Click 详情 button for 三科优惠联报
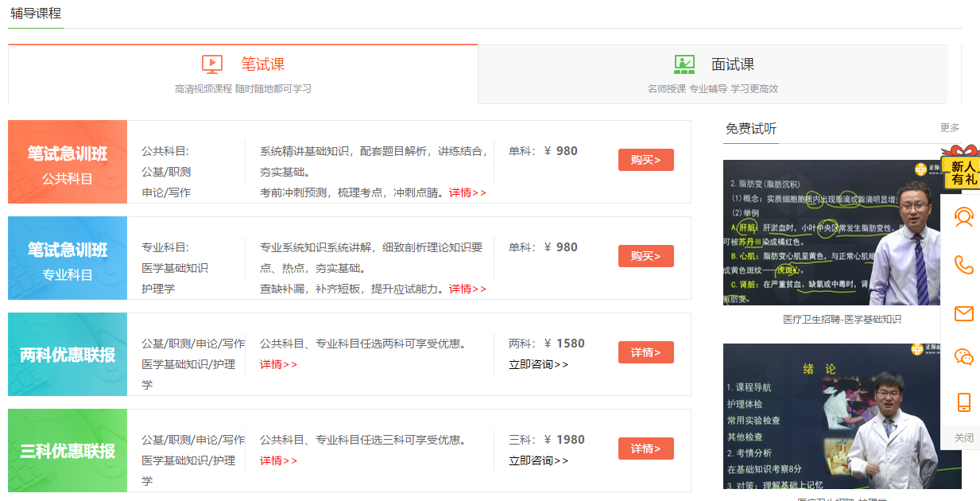This screenshot has width=980, height=501. pyautogui.click(x=645, y=448)
